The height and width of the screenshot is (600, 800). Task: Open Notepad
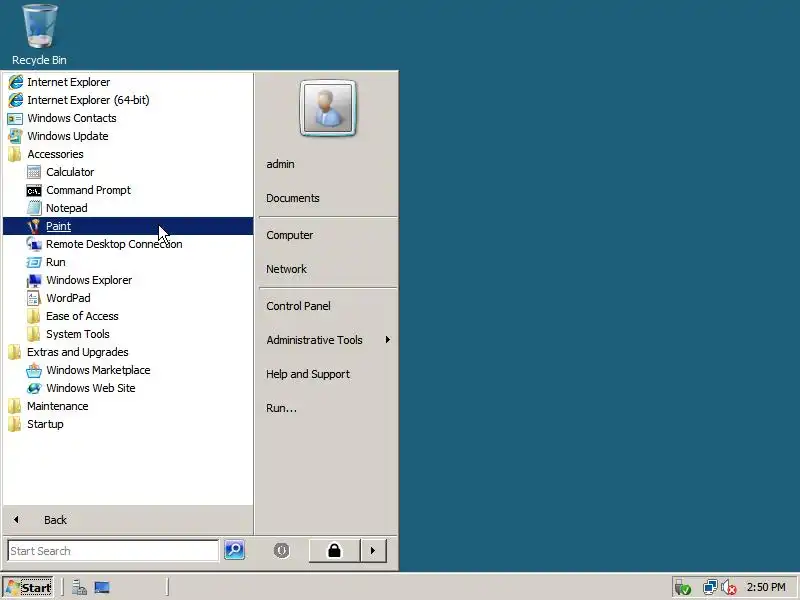[x=128, y=208]
